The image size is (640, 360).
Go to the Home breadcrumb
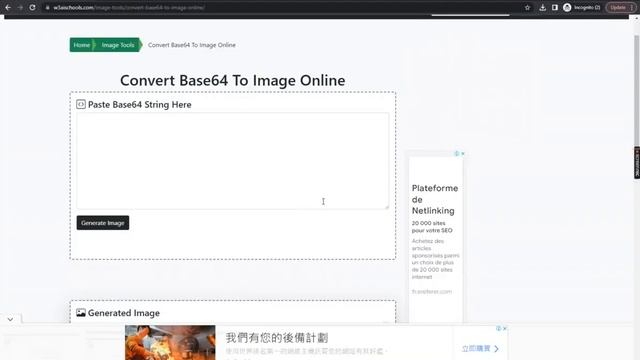82,45
